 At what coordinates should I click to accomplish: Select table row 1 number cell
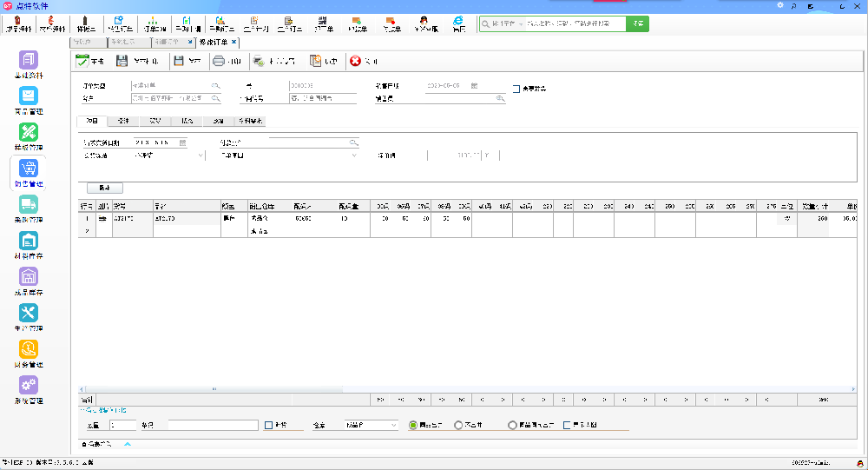point(87,219)
